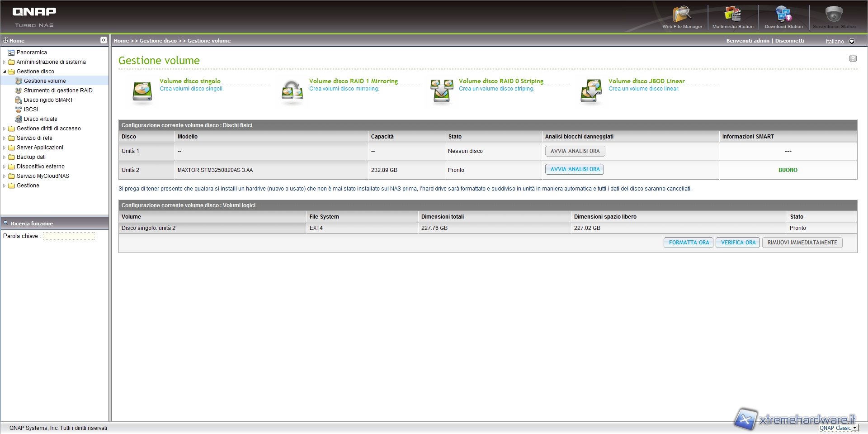Image resolution: width=868 pixels, height=434 pixels.
Task: Start bad block scan for Unità 2
Action: point(575,169)
